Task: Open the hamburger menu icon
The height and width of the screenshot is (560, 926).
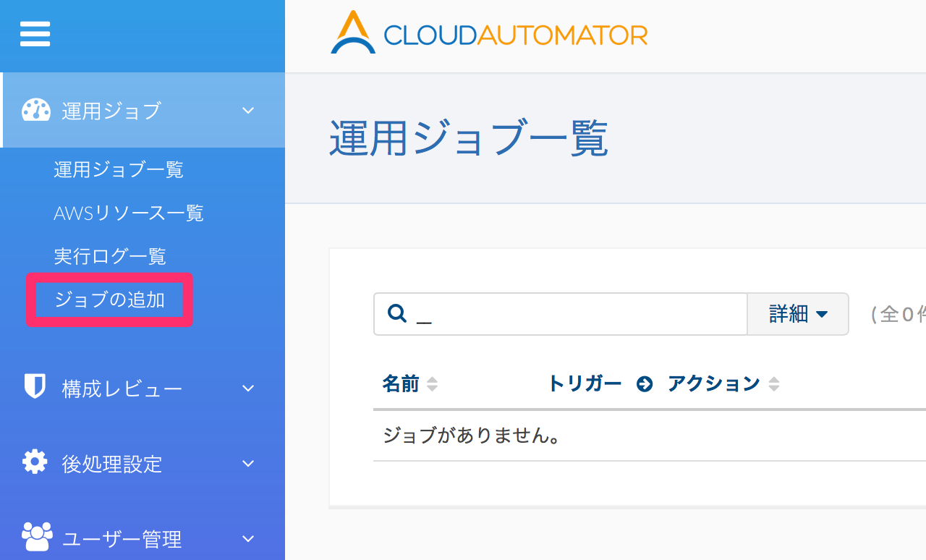Action: point(35,33)
